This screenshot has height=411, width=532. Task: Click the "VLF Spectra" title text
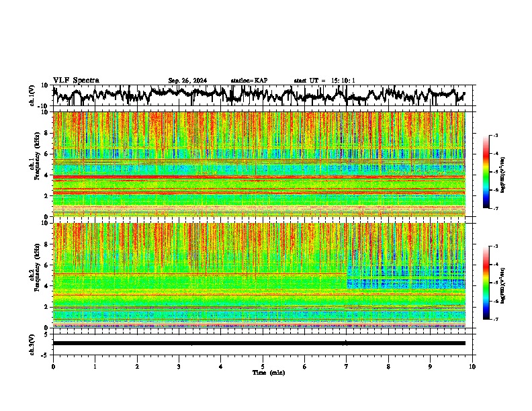coord(76,81)
